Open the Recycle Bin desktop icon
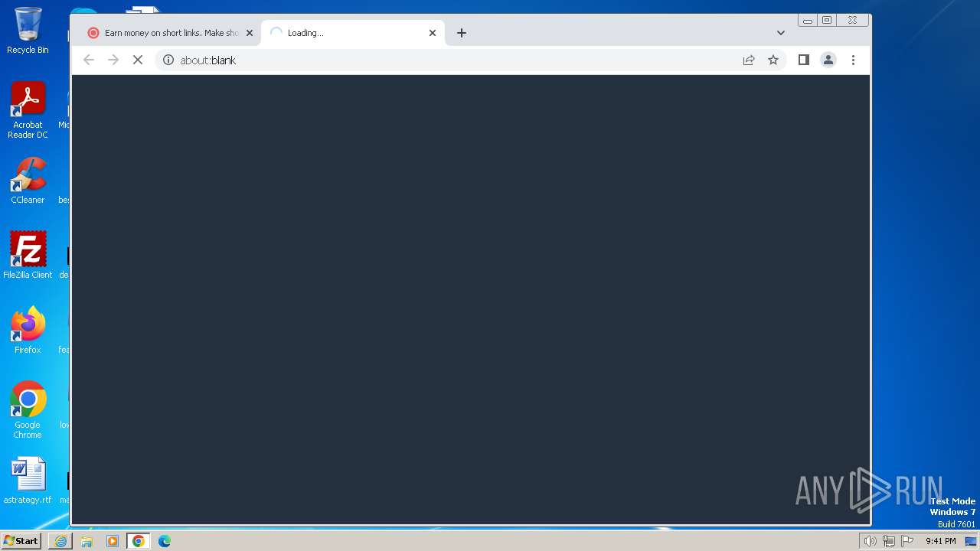Viewport: 980px width, 551px height. tap(28, 31)
